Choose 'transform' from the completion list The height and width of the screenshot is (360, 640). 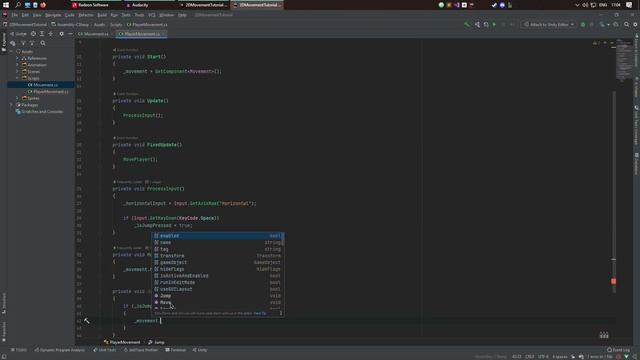pyautogui.click(x=218, y=256)
